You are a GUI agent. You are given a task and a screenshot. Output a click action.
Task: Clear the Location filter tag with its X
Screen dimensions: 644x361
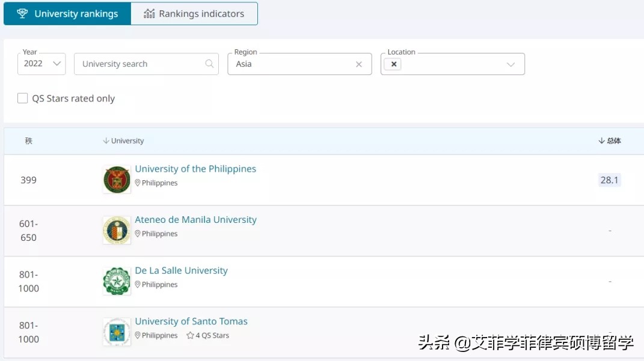(x=394, y=64)
